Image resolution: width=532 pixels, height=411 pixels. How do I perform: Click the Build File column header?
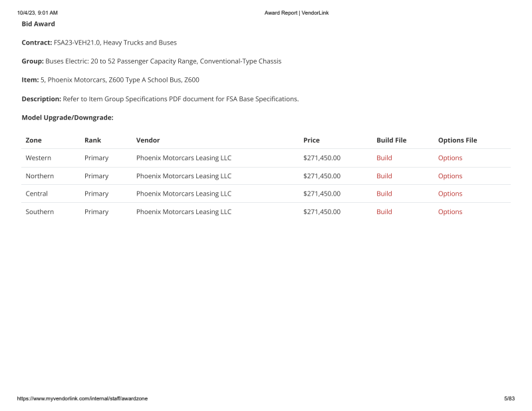point(391,140)
